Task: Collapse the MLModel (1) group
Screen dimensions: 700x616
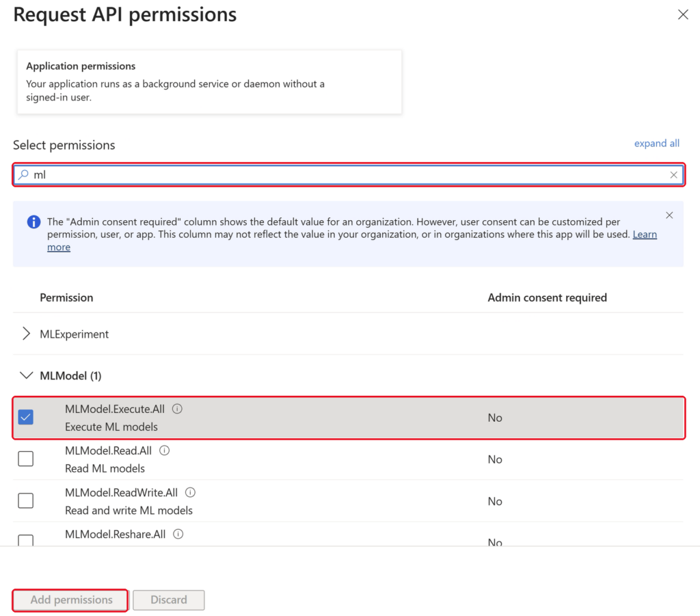Action: (x=27, y=375)
